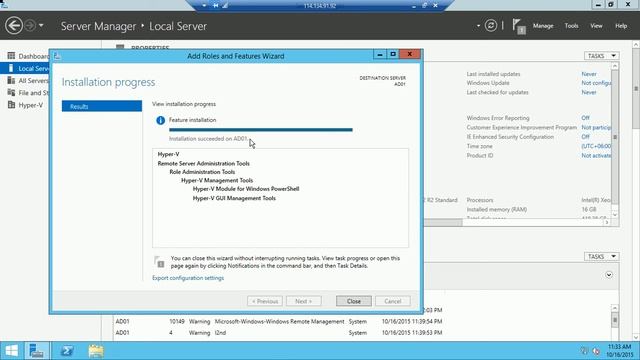Click Hyper-V Module for Windows PowerShell entry
The image size is (640, 360).
(246, 189)
